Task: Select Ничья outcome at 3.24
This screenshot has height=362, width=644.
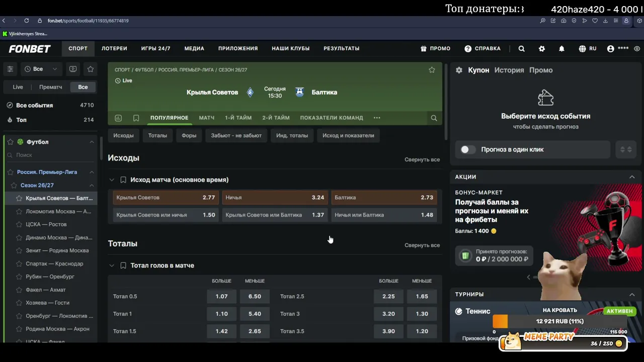Action: pyautogui.click(x=275, y=198)
